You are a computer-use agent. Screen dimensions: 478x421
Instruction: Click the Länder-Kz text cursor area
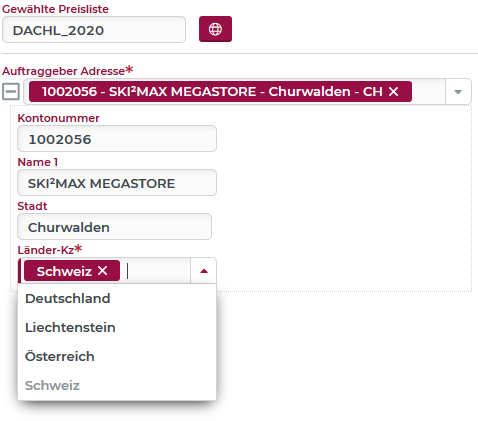[157, 271]
